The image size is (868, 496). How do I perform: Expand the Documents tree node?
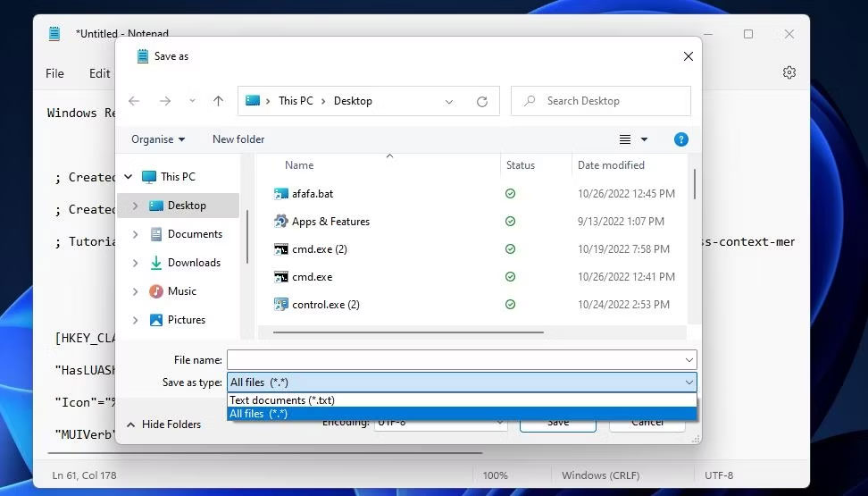point(135,234)
